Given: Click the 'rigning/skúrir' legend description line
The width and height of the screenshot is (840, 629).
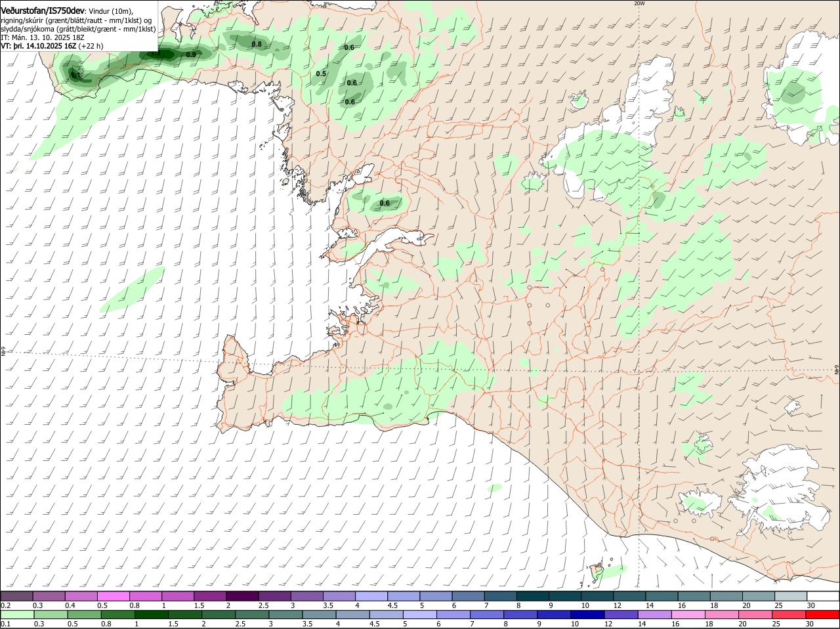Looking at the screenshot, I should click(x=76, y=20).
